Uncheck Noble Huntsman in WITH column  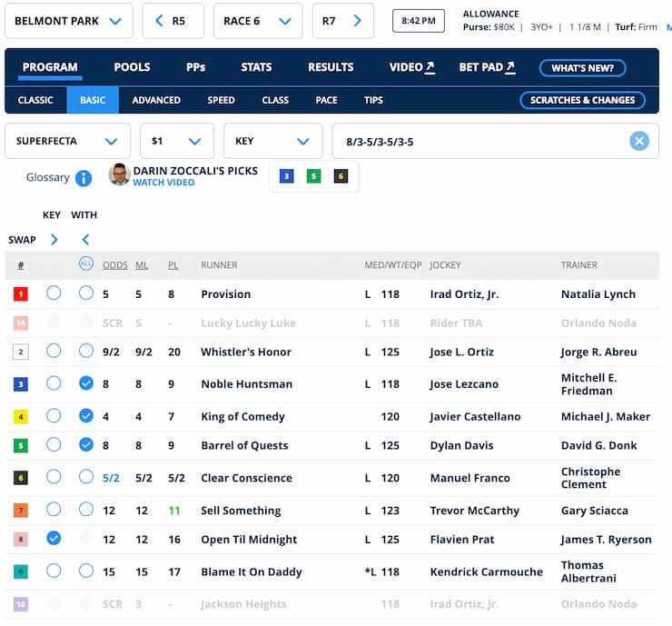pos(86,383)
